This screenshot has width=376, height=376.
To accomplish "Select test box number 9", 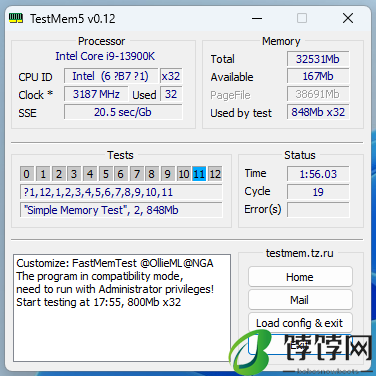I will [x=167, y=174].
